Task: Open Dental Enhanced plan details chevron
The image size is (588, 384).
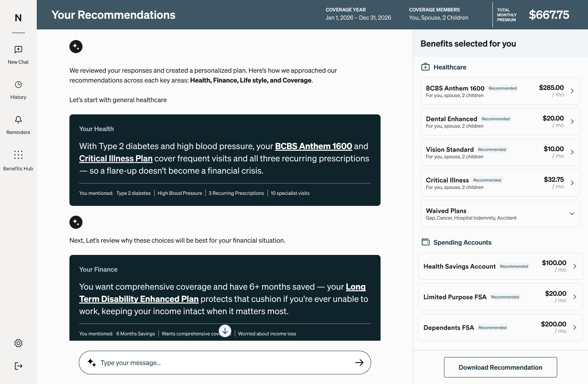Action: (x=572, y=122)
